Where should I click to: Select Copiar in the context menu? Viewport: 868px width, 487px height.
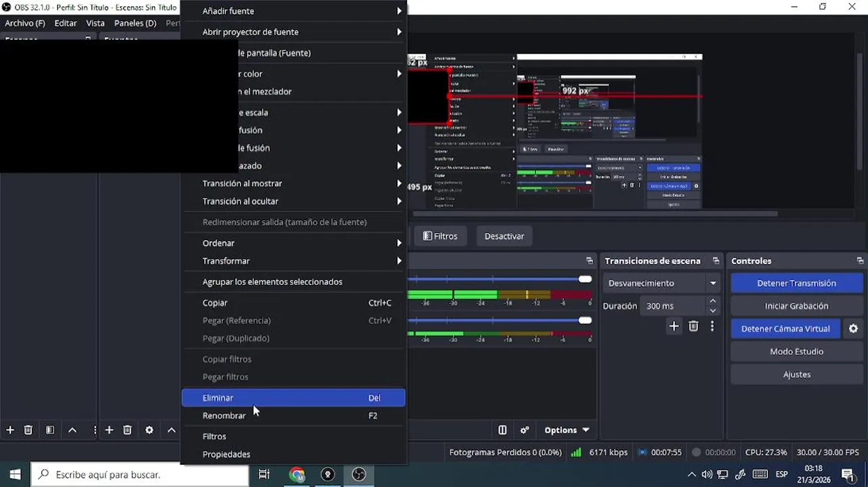pyautogui.click(x=294, y=303)
